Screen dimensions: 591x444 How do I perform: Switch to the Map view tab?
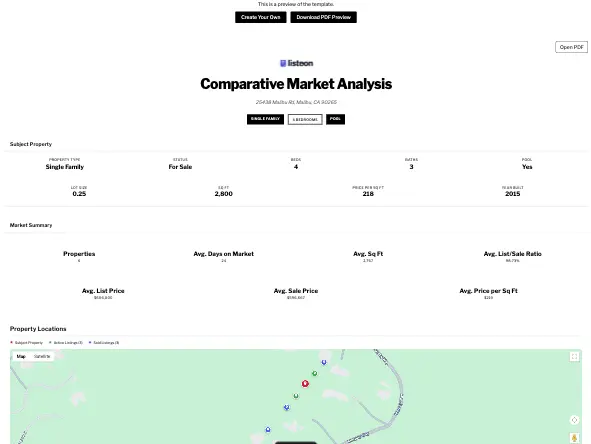click(x=21, y=357)
